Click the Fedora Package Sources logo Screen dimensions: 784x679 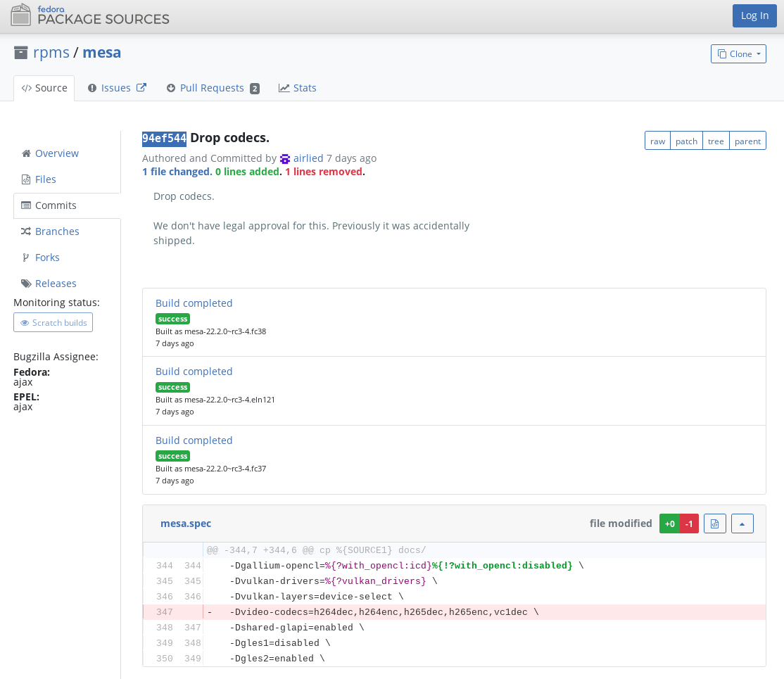pos(90,15)
